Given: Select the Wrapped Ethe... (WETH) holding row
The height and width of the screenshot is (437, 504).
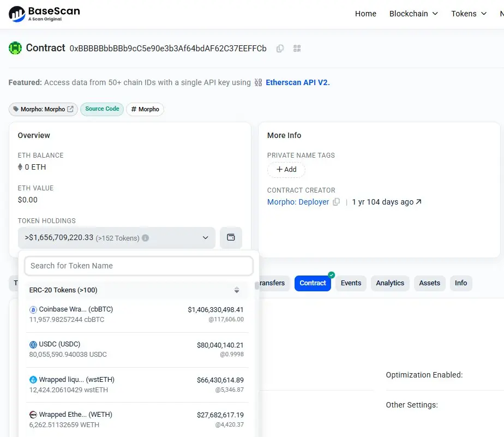Looking at the screenshot, I should (136, 420).
